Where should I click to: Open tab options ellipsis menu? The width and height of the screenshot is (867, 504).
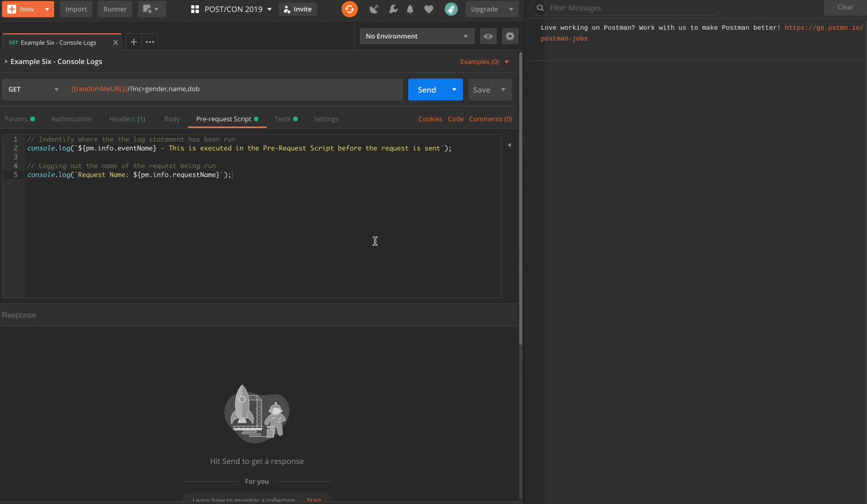[x=150, y=42]
